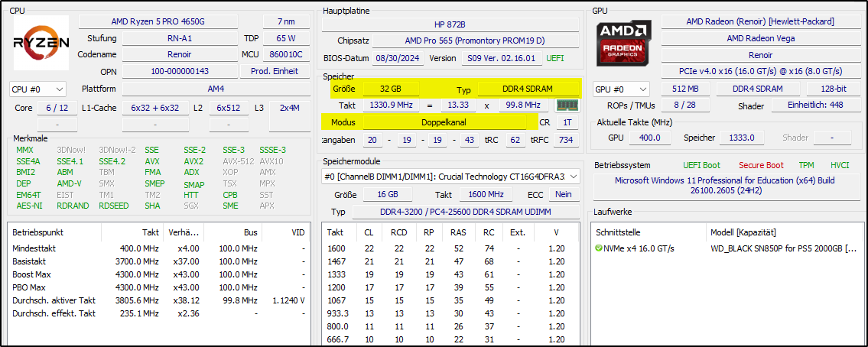Image resolution: width=868 pixels, height=347 pixels.
Task: Select the Boost Max row
Action: 159,274
